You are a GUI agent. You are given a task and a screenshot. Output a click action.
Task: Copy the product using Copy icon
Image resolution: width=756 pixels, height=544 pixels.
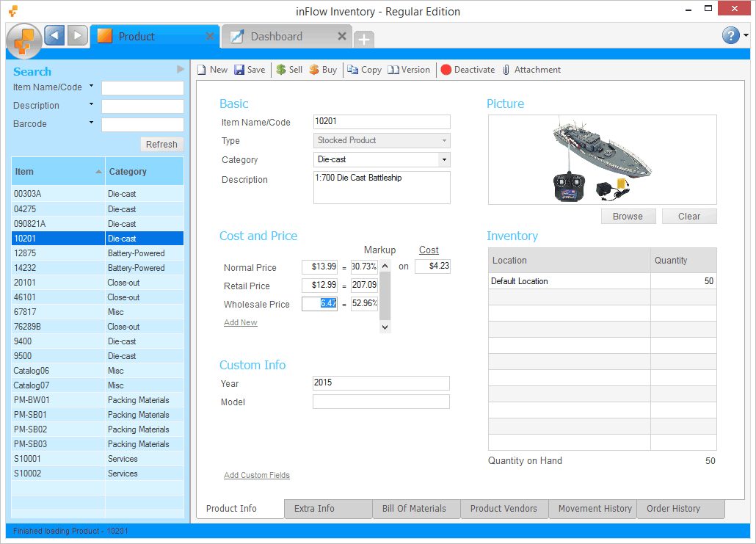[x=354, y=70]
